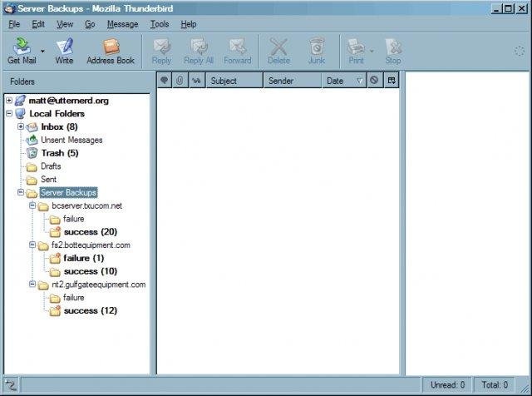Click the Reply All toolbar icon
The height and width of the screenshot is (396, 532).
click(199, 51)
